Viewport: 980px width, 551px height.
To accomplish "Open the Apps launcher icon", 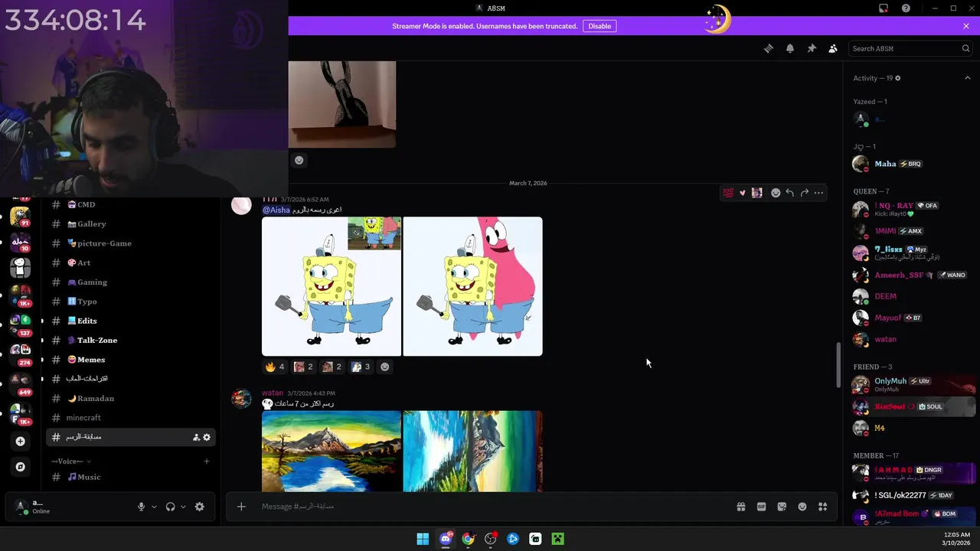I will pos(823,507).
